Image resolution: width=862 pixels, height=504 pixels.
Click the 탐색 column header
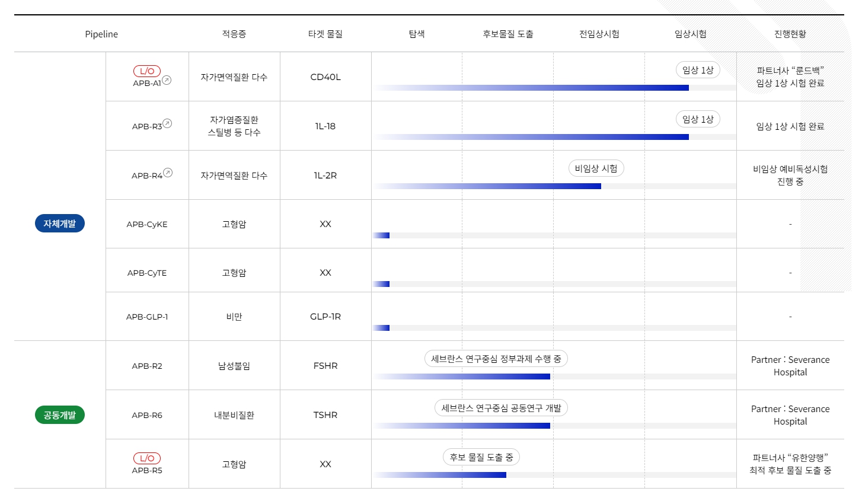click(x=417, y=34)
